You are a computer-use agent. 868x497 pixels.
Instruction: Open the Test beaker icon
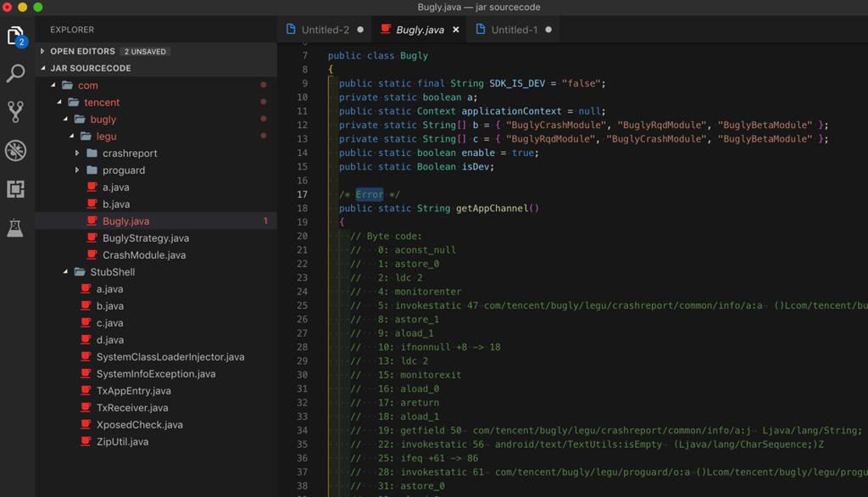pyautogui.click(x=15, y=226)
